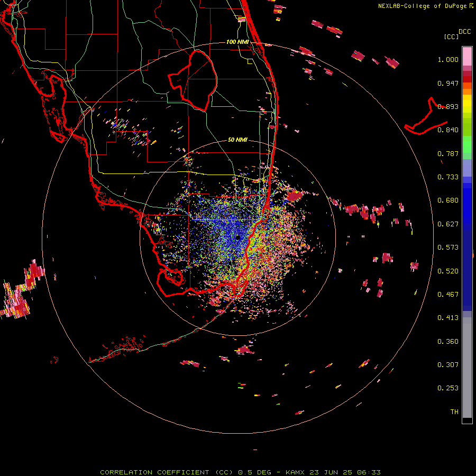The width and height of the screenshot is (476, 476).
Task: Click the Correlation Coefficient product caption
Action: pos(241,472)
